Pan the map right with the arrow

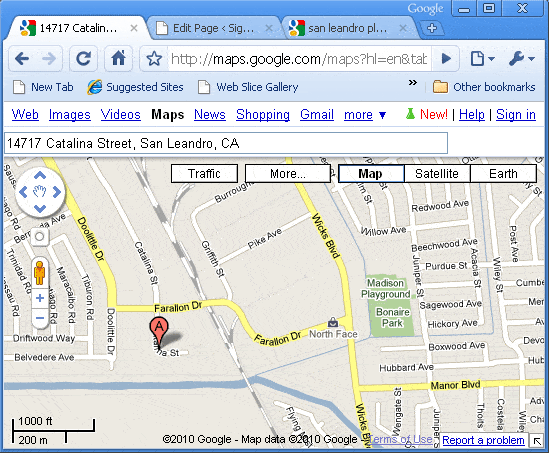pyautogui.click(x=57, y=192)
